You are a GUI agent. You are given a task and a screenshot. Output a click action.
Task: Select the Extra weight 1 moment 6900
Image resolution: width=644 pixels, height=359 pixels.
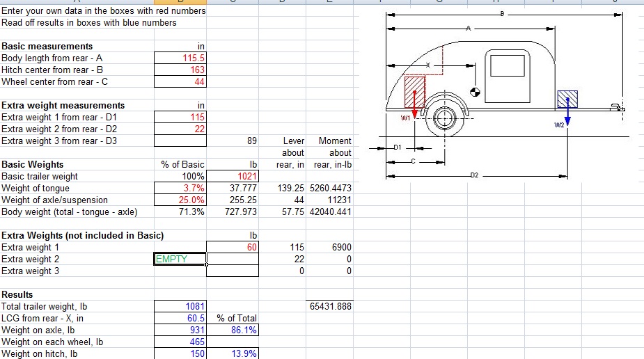click(329, 247)
